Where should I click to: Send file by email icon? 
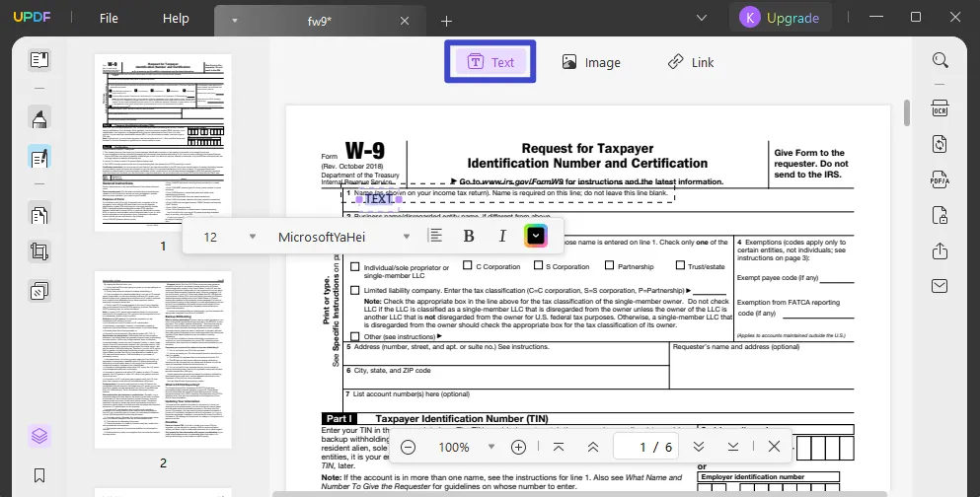(x=940, y=286)
